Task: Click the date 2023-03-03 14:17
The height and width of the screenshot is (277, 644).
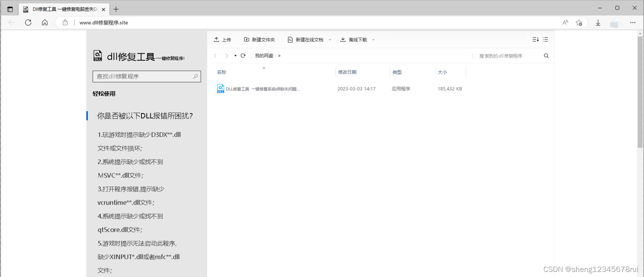Action: [x=356, y=89]
